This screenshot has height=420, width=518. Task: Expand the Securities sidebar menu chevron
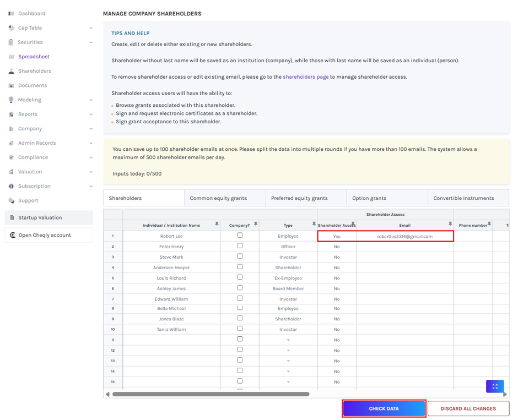pyautogui.click(x=91, y=42)
